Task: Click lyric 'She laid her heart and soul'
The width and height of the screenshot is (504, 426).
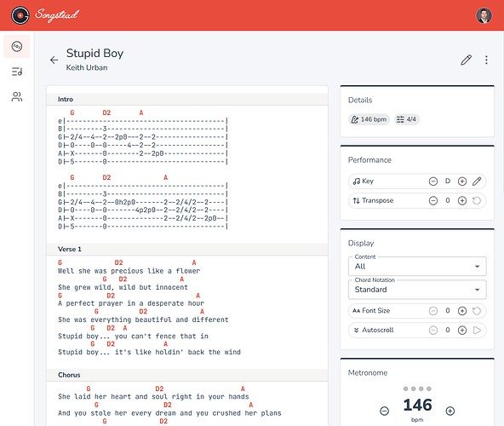Action: coord(113,396)
